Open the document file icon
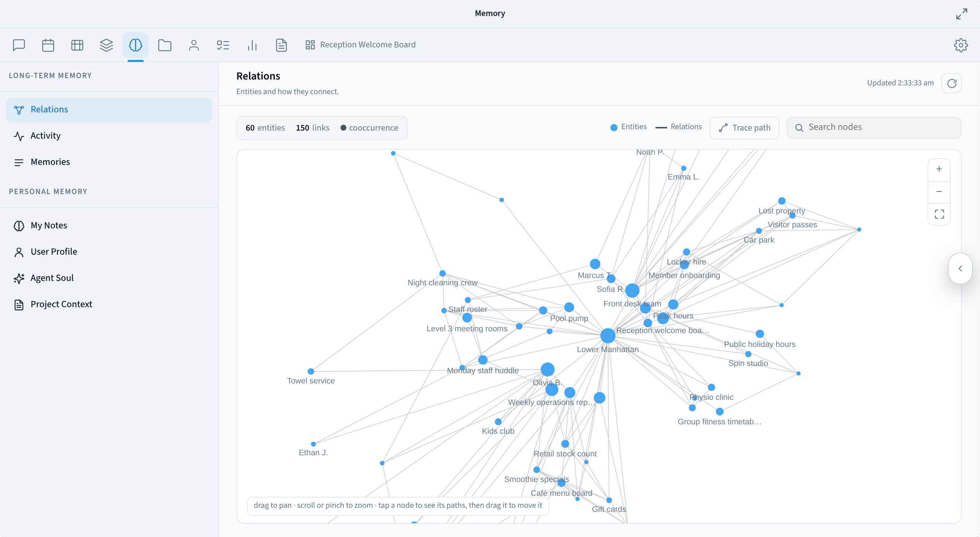 tap(281, 45)
